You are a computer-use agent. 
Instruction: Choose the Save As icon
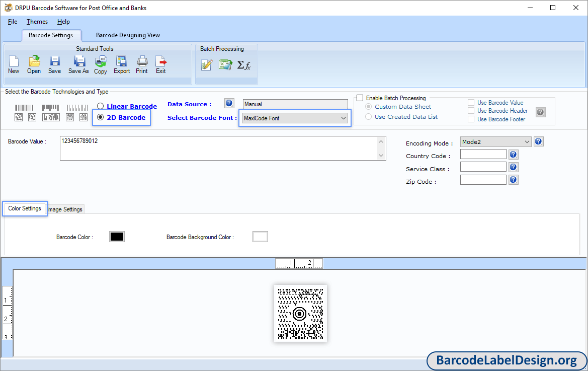[78, 64]
